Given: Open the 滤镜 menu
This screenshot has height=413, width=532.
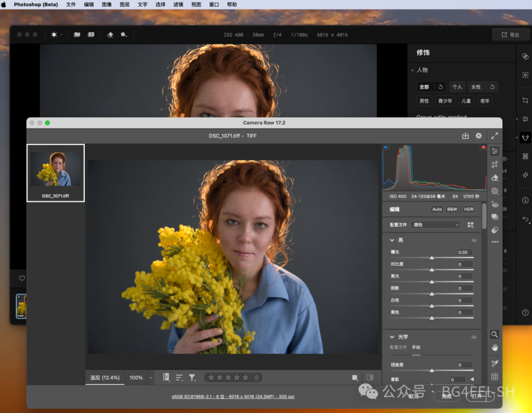Looking at the screenshot, I should coord(178,4).
